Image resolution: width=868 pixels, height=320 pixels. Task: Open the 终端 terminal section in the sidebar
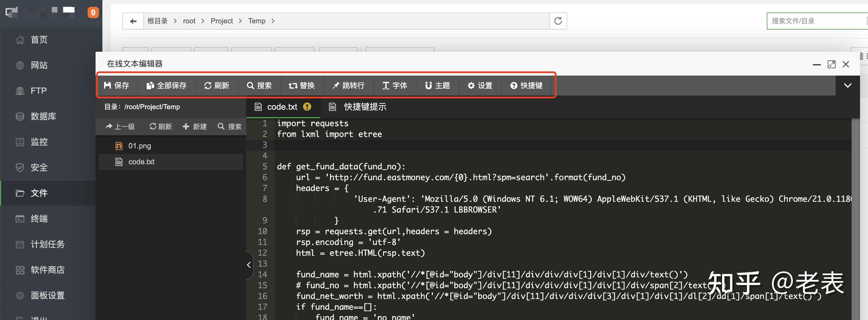40,219
